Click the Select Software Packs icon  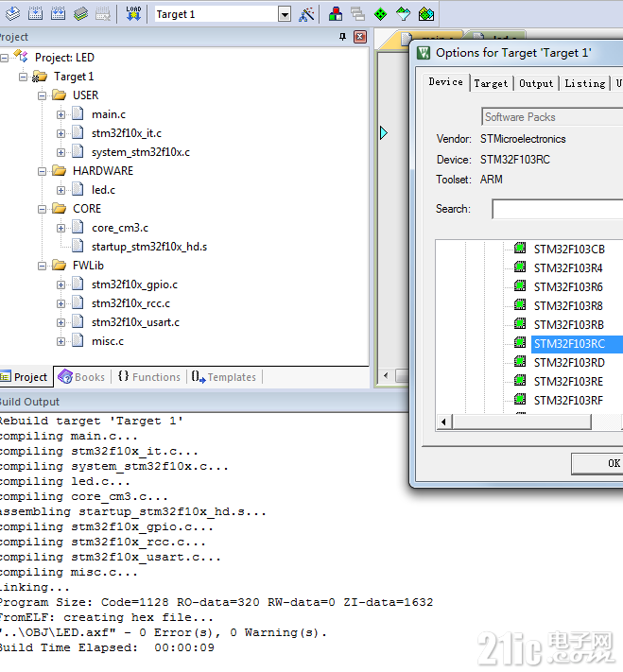point(403,14)
